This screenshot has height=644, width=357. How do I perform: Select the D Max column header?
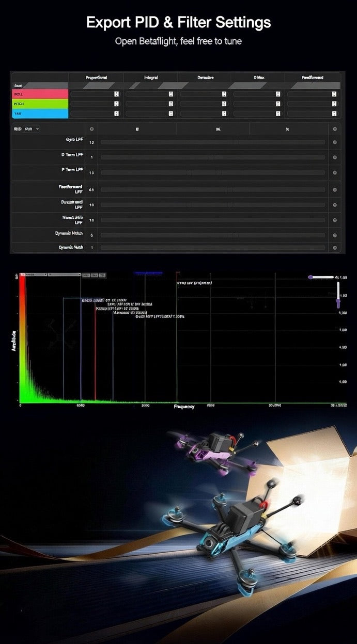[x=258, y=77]
